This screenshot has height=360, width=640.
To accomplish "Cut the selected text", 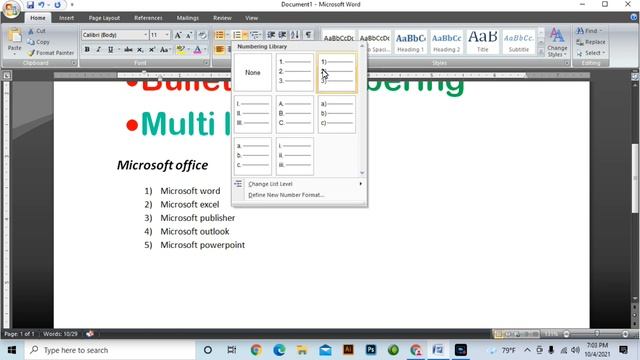I will click(37, 31).
